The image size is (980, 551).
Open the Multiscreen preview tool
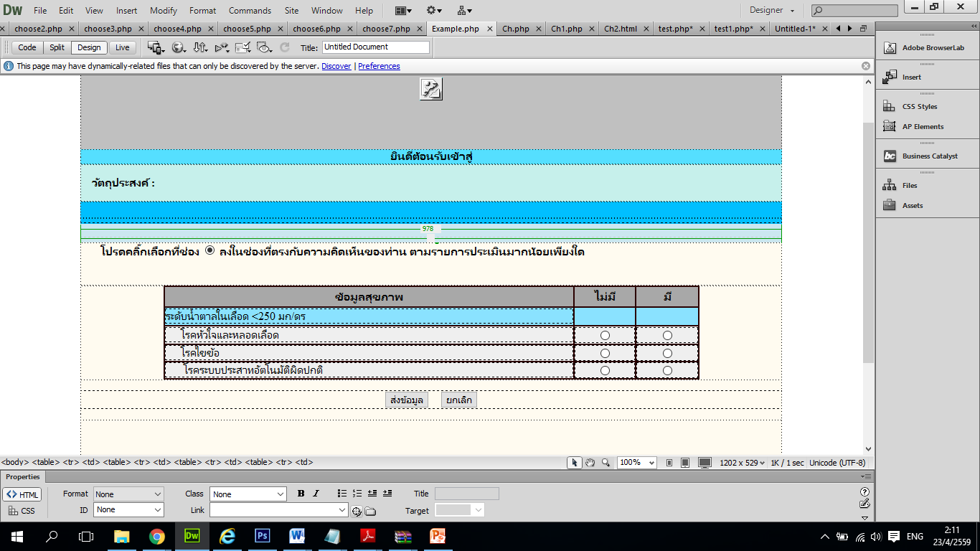point(156,47)
